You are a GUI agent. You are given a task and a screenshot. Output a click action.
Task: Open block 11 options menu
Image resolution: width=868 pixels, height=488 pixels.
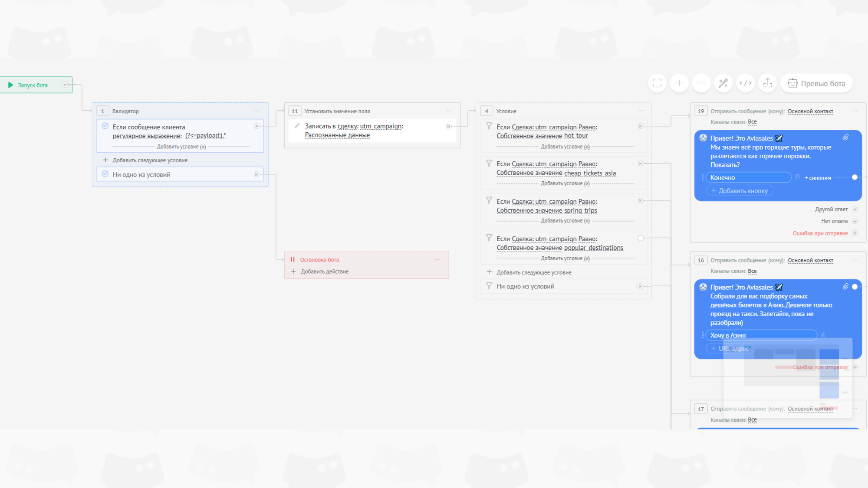(449, 111)
